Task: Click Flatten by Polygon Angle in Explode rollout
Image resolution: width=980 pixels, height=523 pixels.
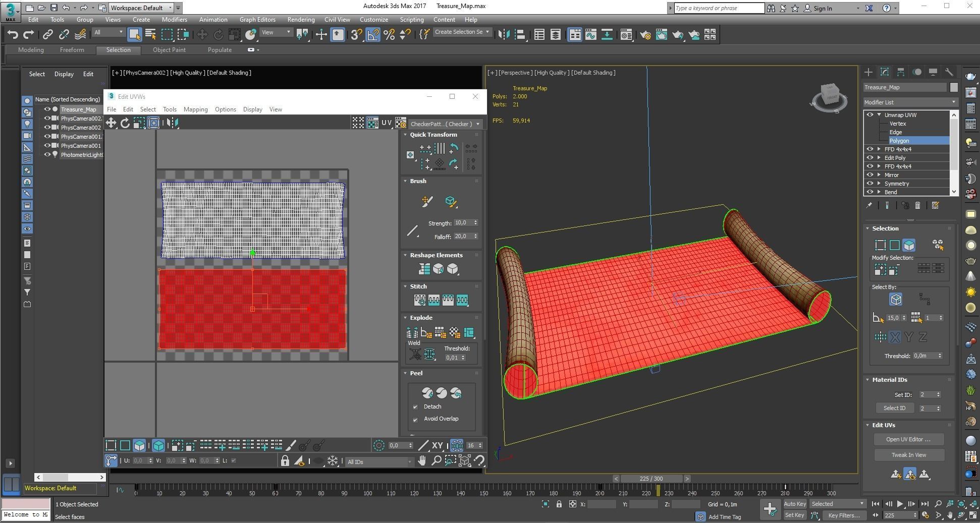Action: pos(426,332)
